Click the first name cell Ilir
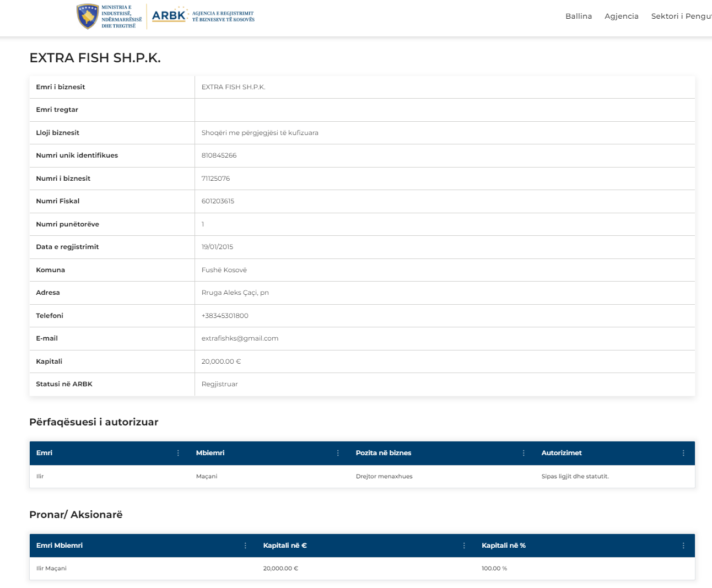The height and width of the screenshot is (588, 712). 40,477
